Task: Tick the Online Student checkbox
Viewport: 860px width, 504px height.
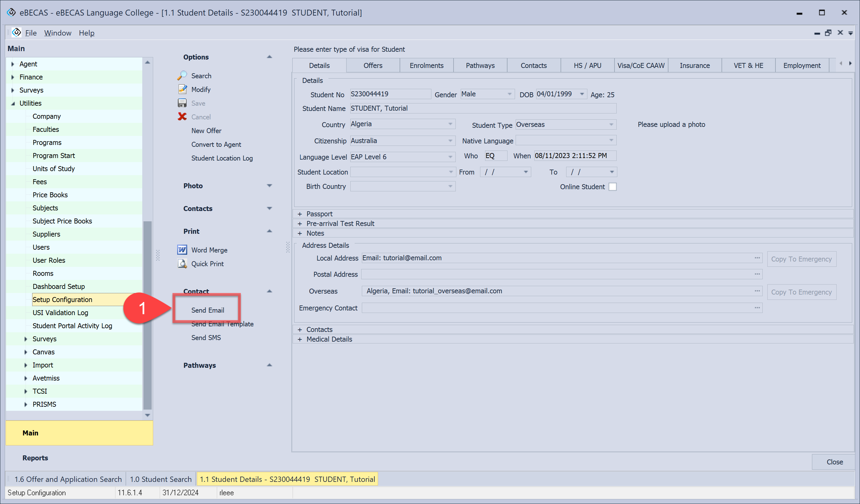Action: point(613,187)
